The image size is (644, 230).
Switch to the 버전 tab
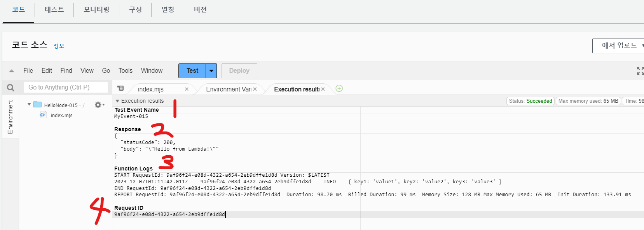[200, 10]
